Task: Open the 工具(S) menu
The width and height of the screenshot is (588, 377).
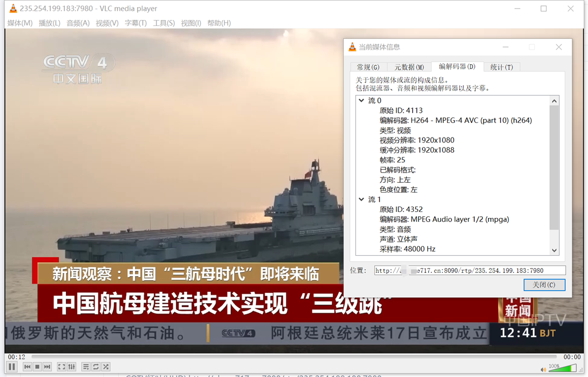Action: tap(163, 23)
